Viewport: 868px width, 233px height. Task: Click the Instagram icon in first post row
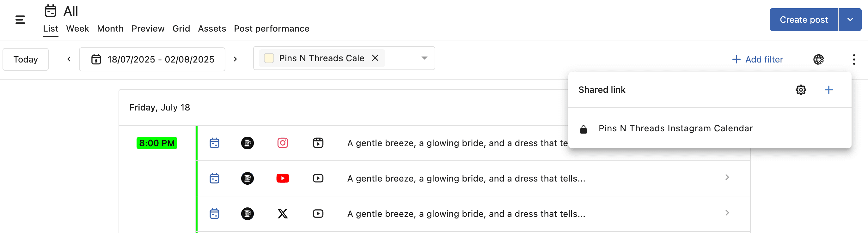tap(282, 143)
